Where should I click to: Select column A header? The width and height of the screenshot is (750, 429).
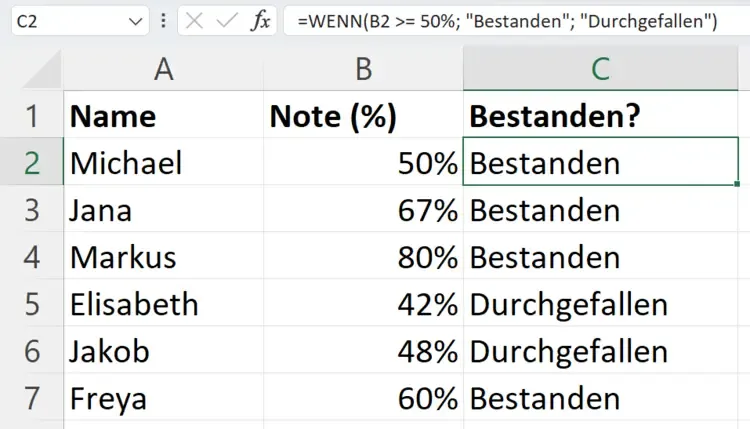[x=163, y=68]
